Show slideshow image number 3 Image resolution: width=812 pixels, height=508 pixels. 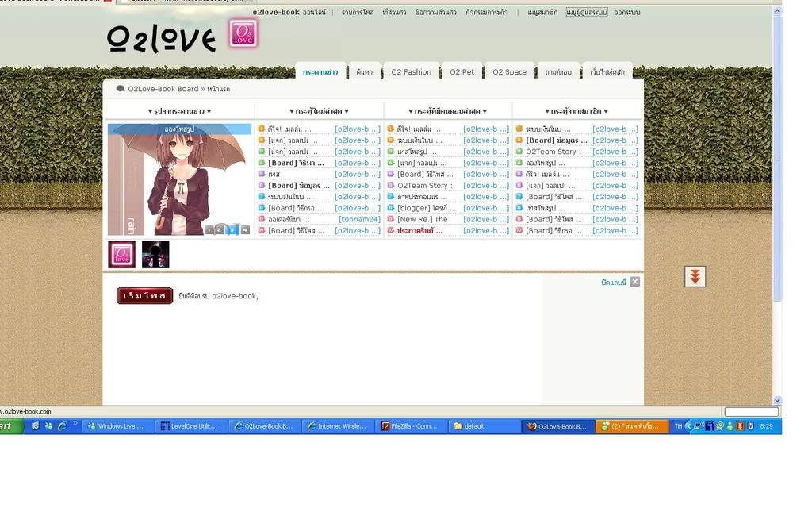pyautogui.click(x=232, y=229)
